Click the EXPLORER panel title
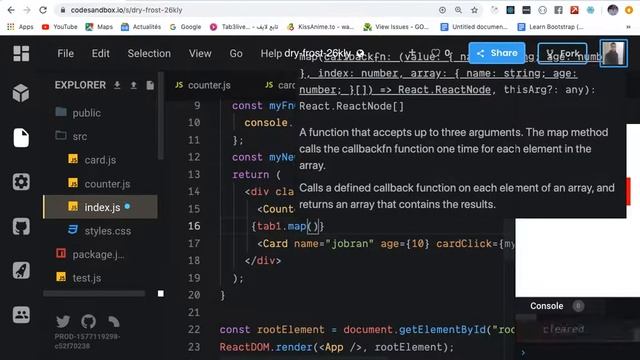This screenshot has width=640, height=360. point(80,85)
